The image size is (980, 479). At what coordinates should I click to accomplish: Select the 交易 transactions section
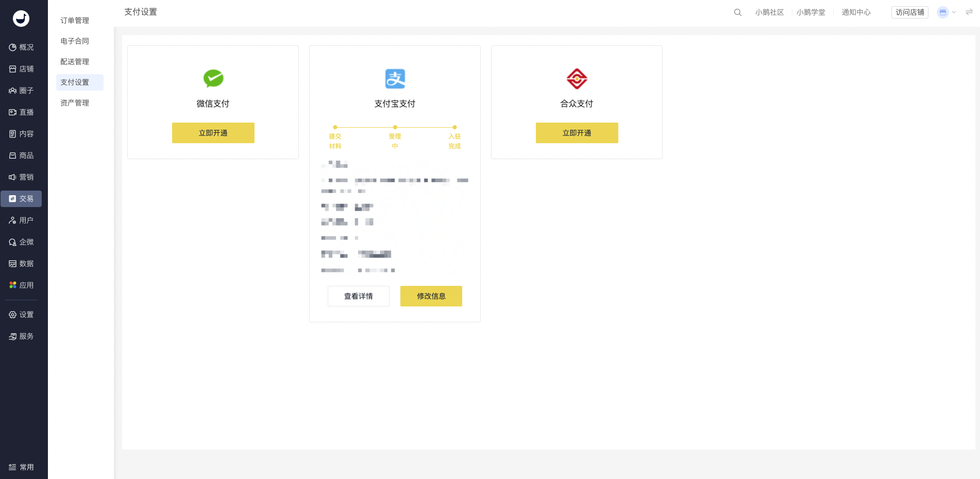[21, 199]
